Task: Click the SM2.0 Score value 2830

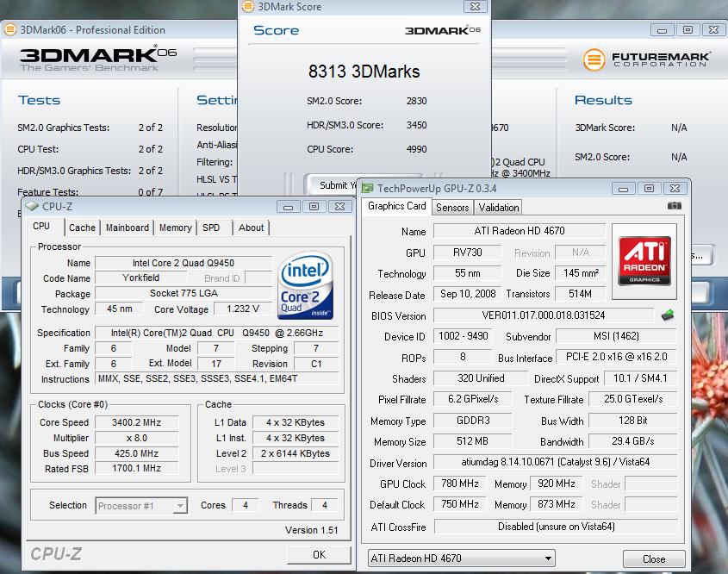Action: click(x=416, y=101)
